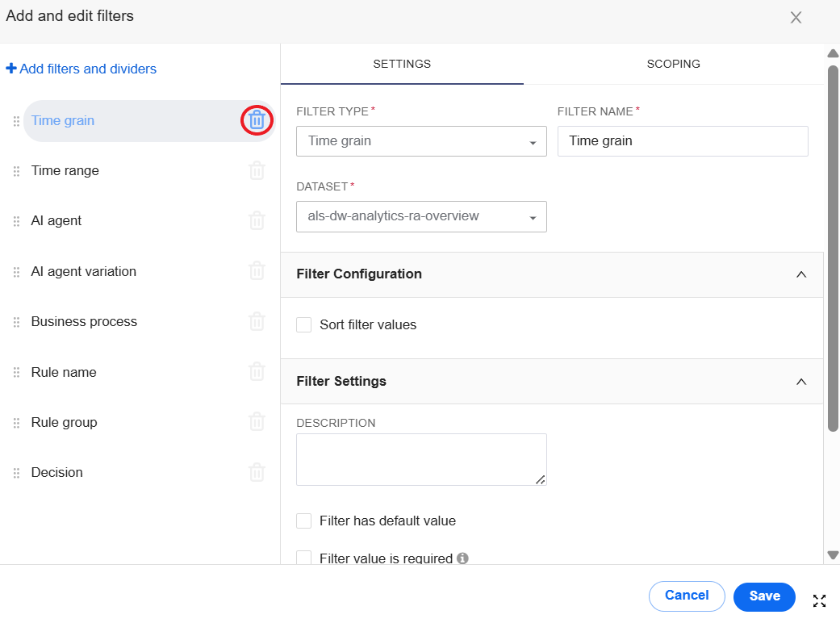Delete the Time grain filter
840x623 pixels.
pos(257,120)
